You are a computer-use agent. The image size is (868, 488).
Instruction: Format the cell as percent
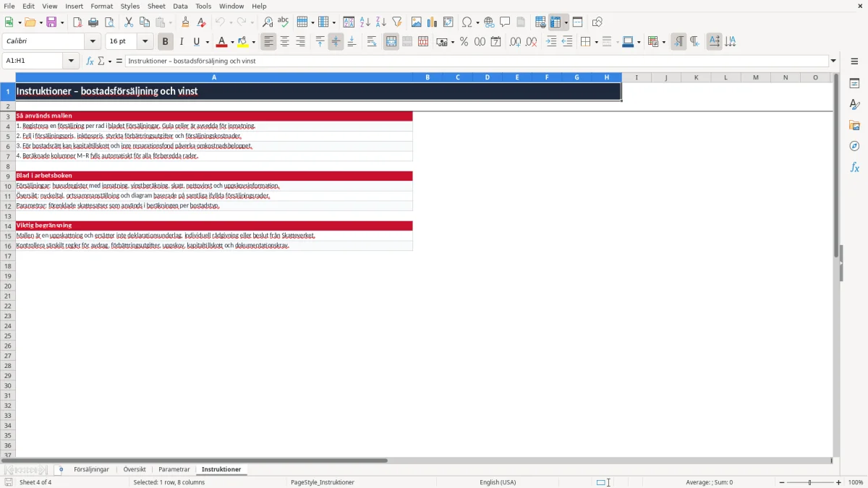tap(464, 42)
